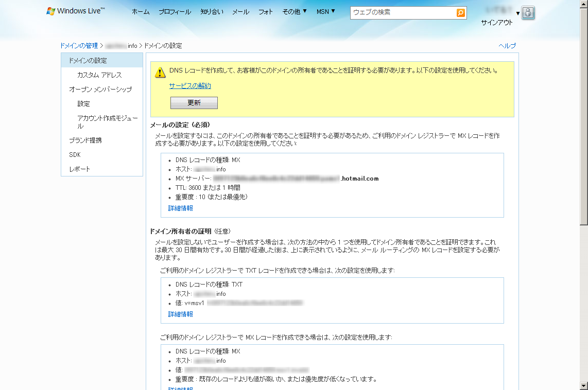Select SDK in sidebar

pos(75,155)
